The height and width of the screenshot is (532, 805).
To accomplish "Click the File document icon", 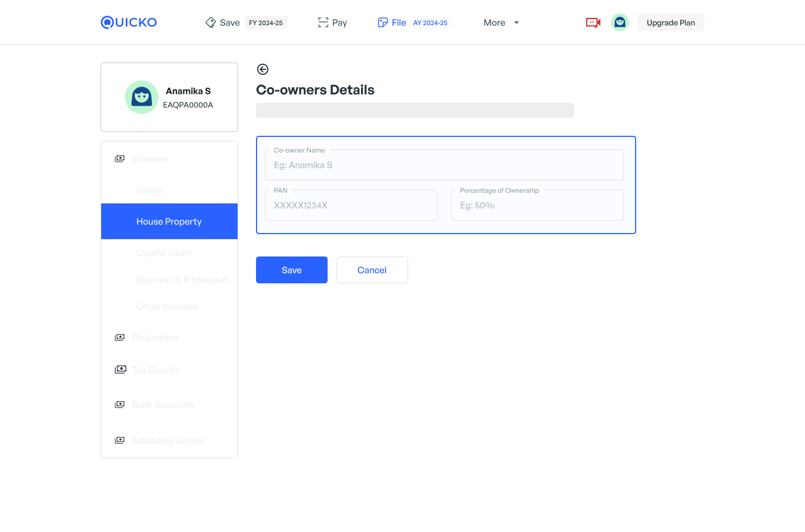I will click(x=383, y=22).
